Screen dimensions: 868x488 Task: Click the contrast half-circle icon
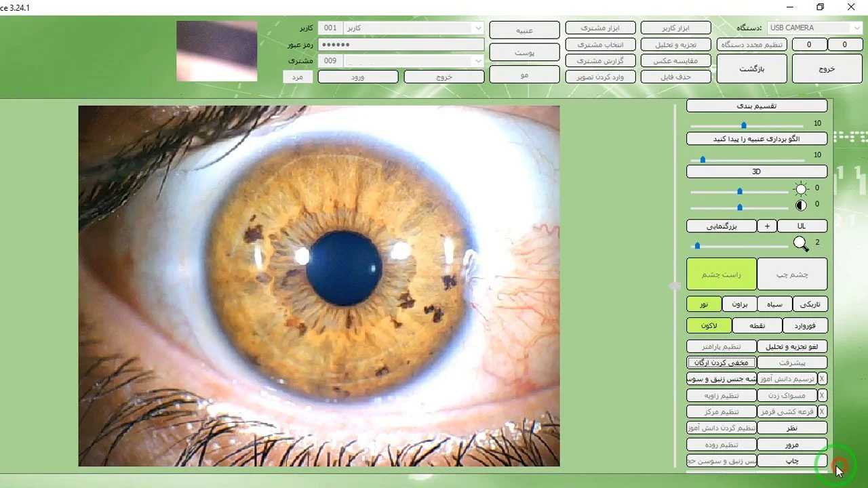(x=802, y=205)
